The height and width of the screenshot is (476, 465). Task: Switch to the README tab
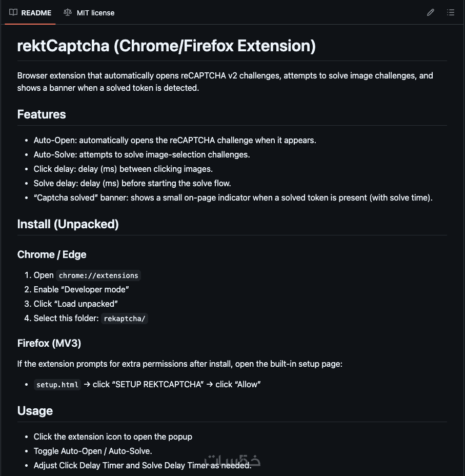(x=36, y=13)
